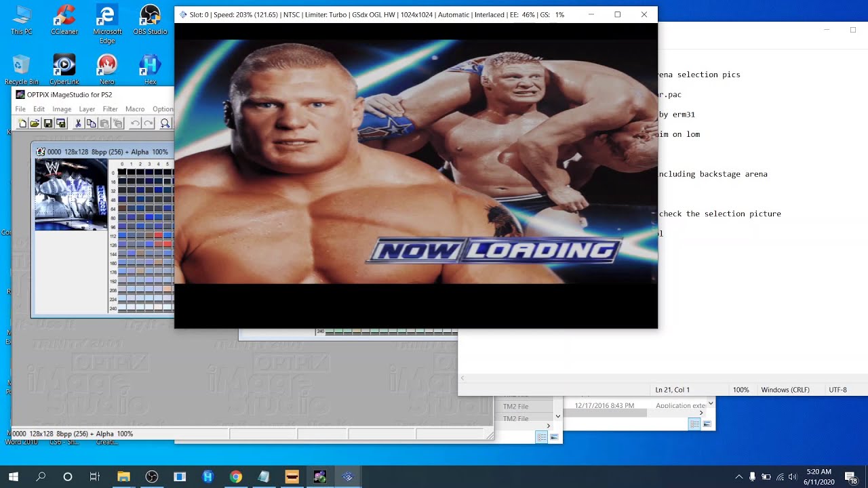The height and width of the screenshot is (488, 868).
Task: Click volume speaker tray icon
Action: (793, 476)
